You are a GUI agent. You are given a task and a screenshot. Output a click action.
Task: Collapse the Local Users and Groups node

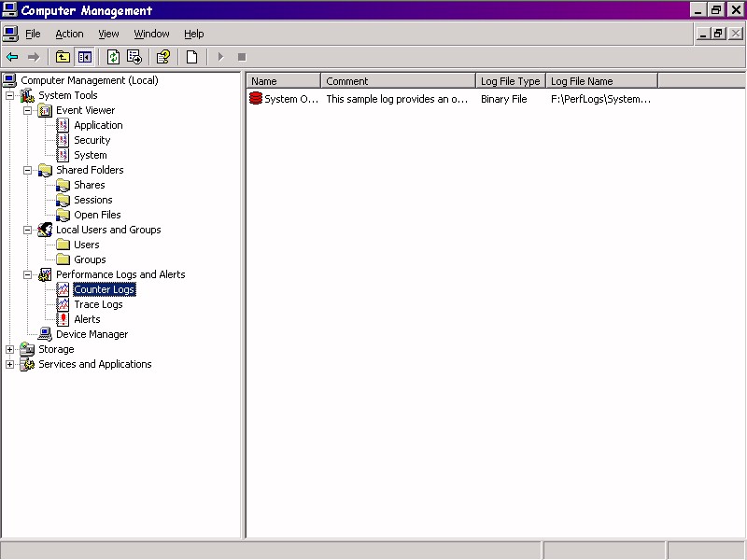click(x=28, y=230)
